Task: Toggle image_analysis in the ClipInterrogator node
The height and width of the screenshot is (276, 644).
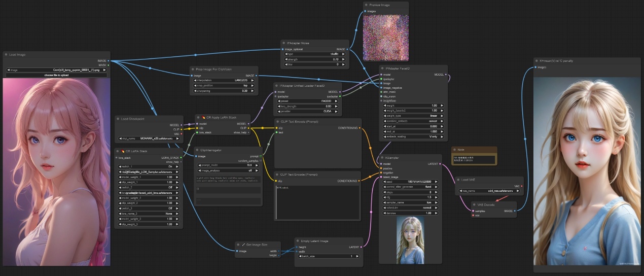Action: (228, 170)
